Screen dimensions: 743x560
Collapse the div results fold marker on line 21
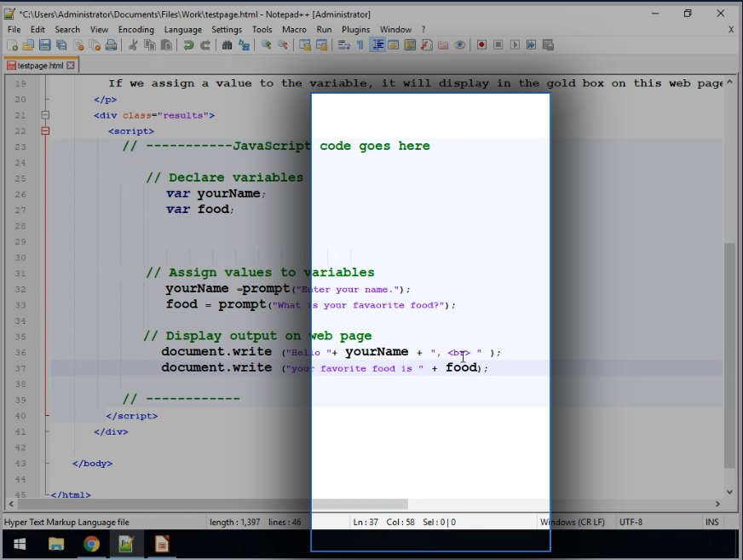pos(46,115)
